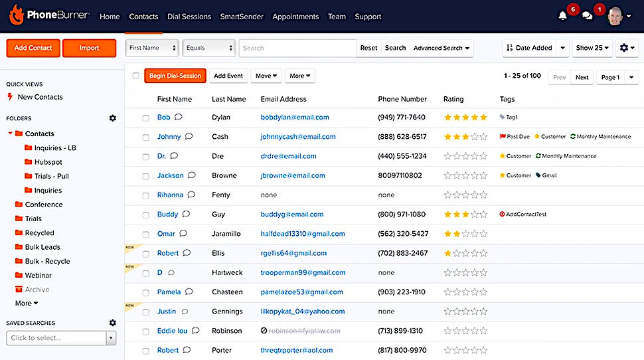The height and width of the screenshot is (360, 644).
Task: Go to the Home menu
Action: 110,17
